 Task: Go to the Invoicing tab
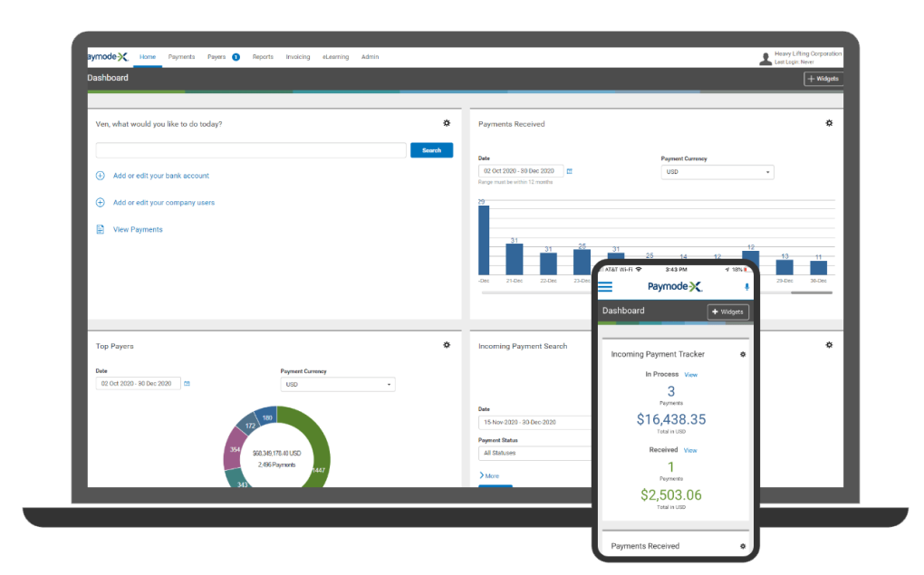(x=298, y=57)
